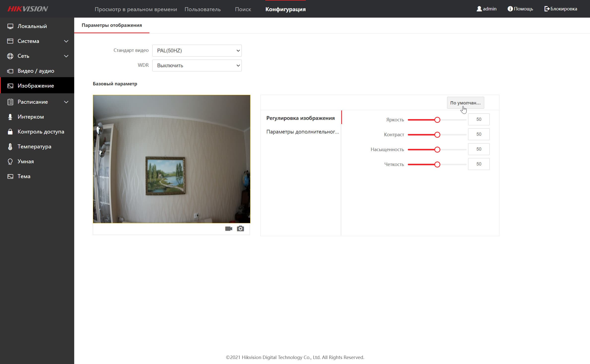Click the Помощь info icon

[x=510, y=9]
